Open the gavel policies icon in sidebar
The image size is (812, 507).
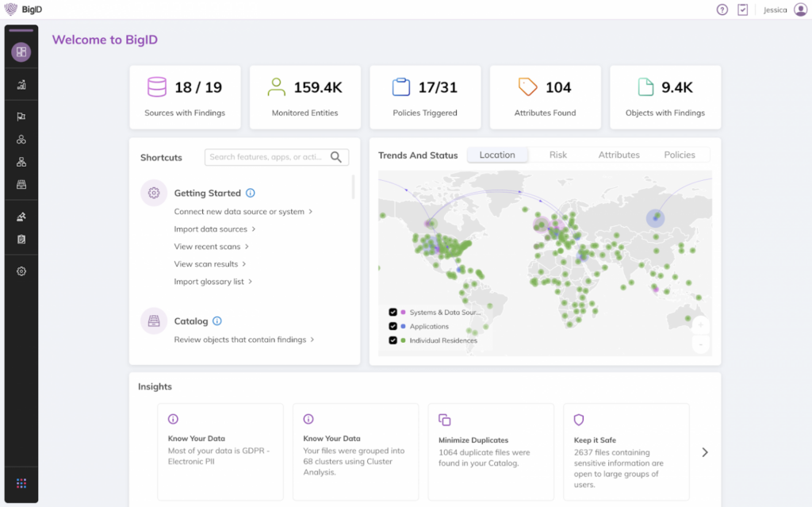[x=21, y=217]
